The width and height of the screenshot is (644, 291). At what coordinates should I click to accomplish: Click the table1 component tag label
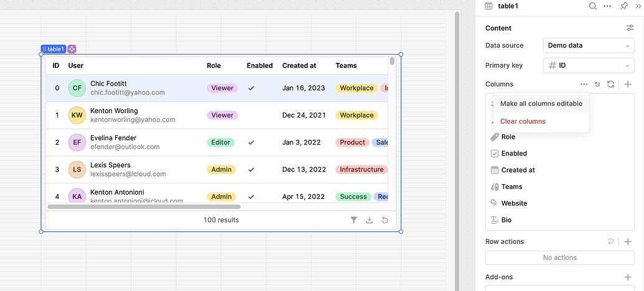54,49
